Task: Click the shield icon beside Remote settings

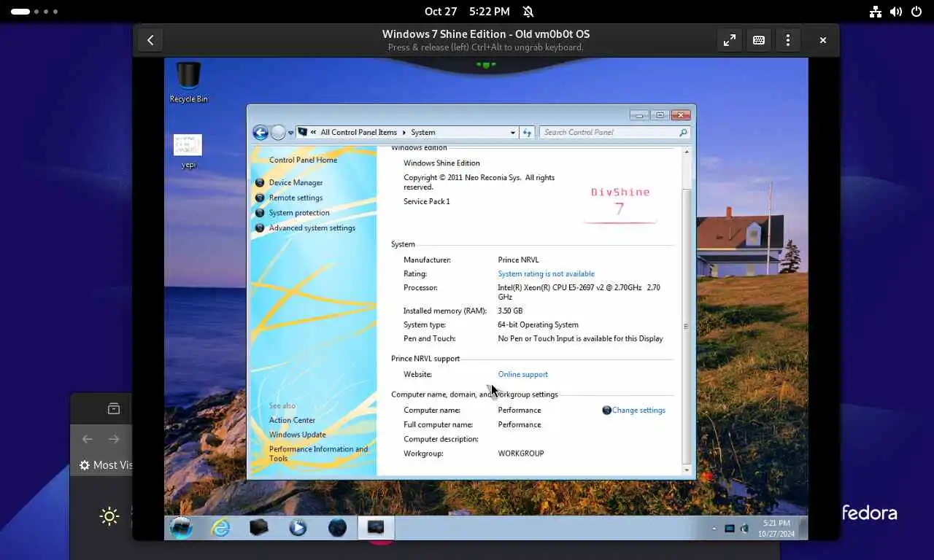Action: point(260,198)
